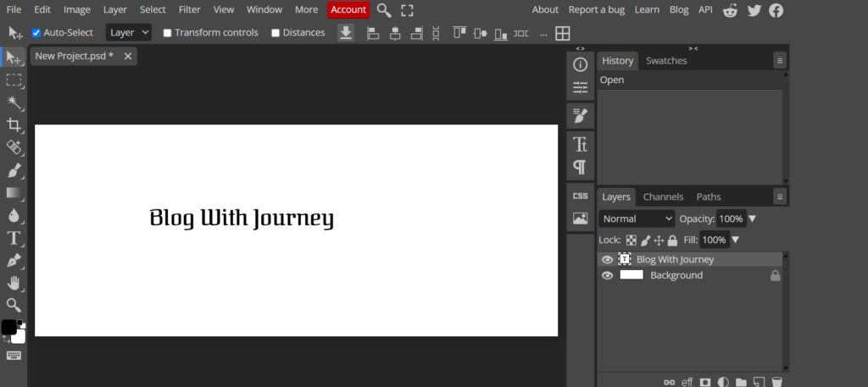Click the download export icon in options bar
Viewport: 868px width, 387px height.
[346, 33]
